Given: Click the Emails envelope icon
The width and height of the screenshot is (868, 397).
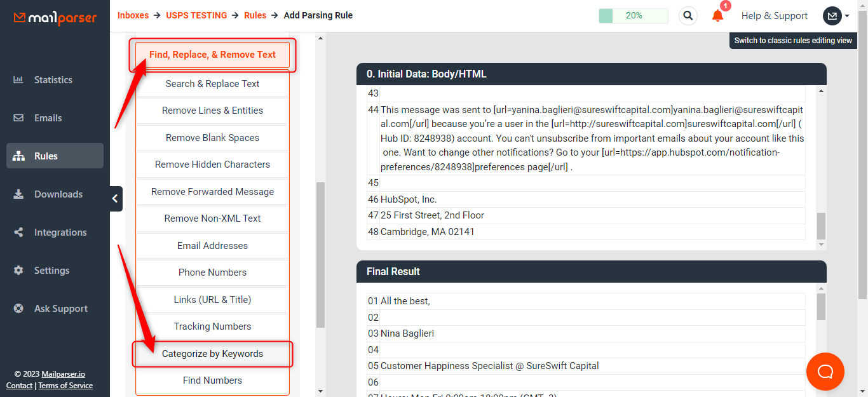Looking at the screenshot, I should (19, 118).
